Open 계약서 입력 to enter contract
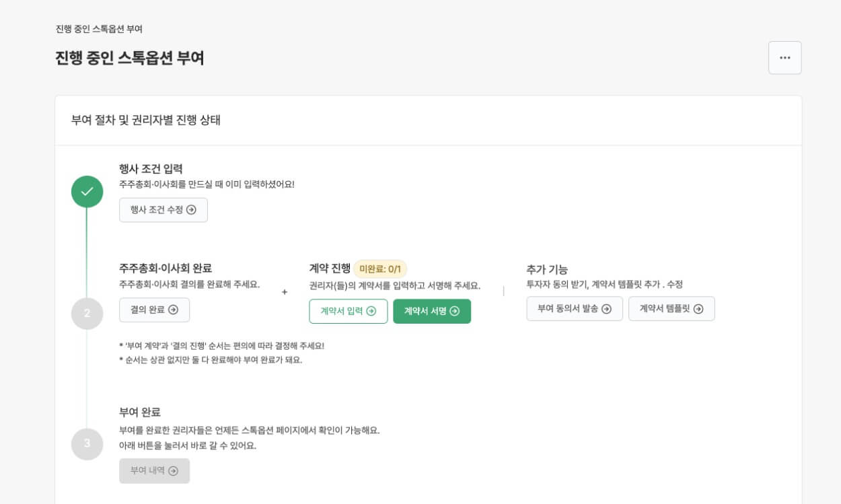Image resolution: width=841 pixels, height=504 pixels. click(349, 311)
